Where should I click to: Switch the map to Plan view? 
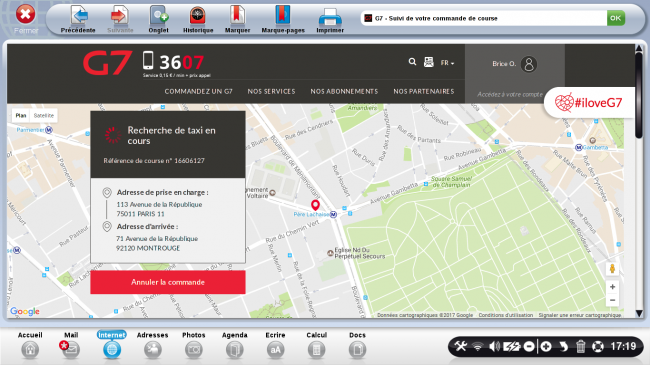21,116
